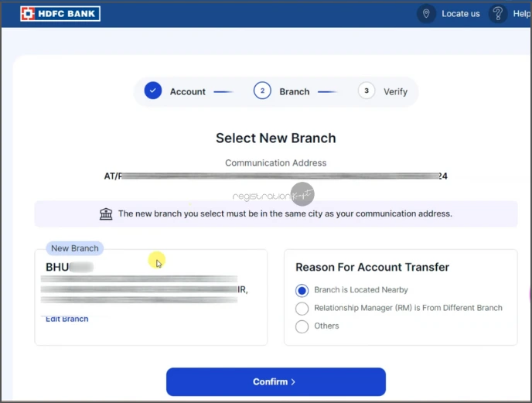Click the same-city branch notice text

tap(285, 213)
